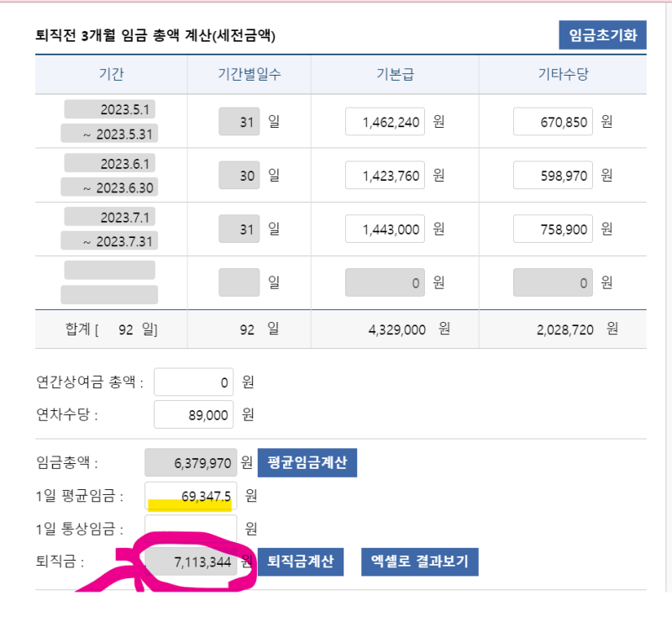This screenshot has height=622, width=672.
Task: Click the empty days field in fourth row
Action: pyautogui.click(x=239, y=282)
